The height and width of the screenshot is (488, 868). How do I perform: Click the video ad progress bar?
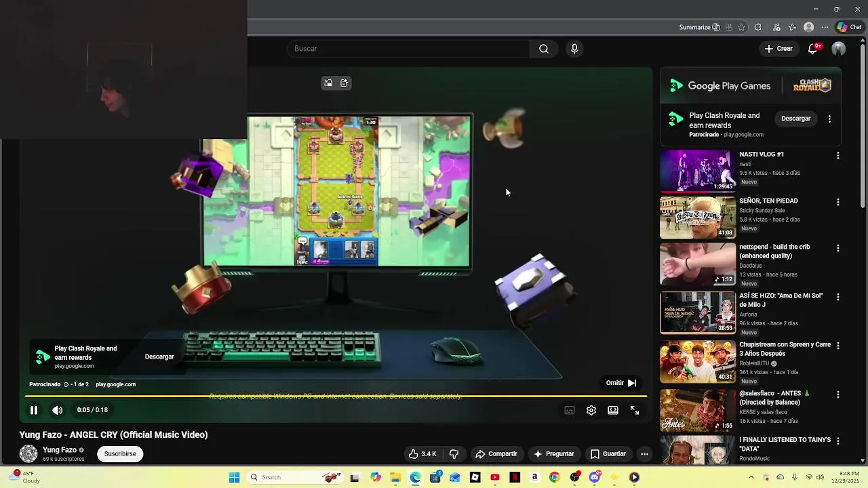tap(336, 396)
